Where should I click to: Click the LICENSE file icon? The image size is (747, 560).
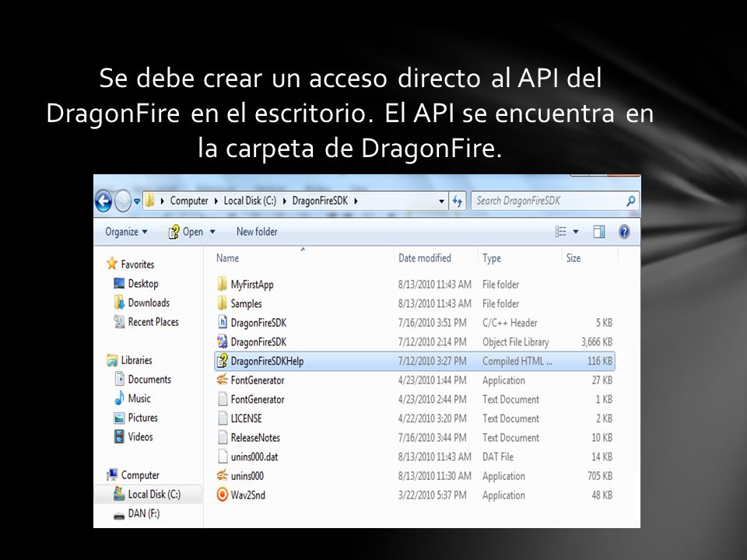(222, 418)
